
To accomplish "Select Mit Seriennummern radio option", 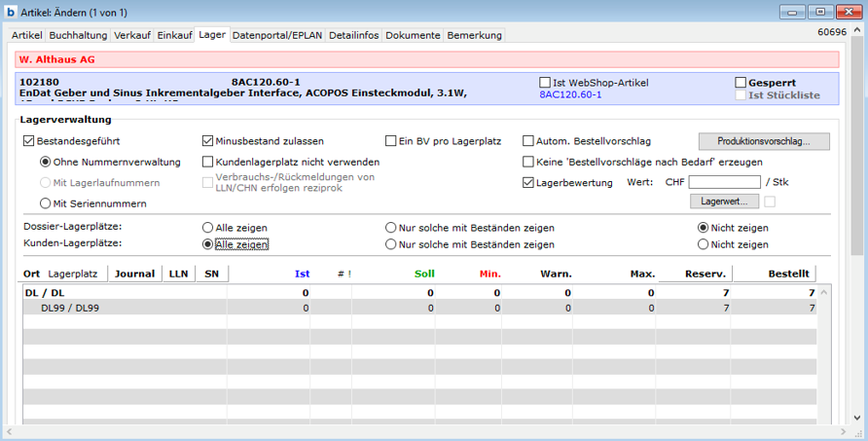I will (x=46, y=203).
